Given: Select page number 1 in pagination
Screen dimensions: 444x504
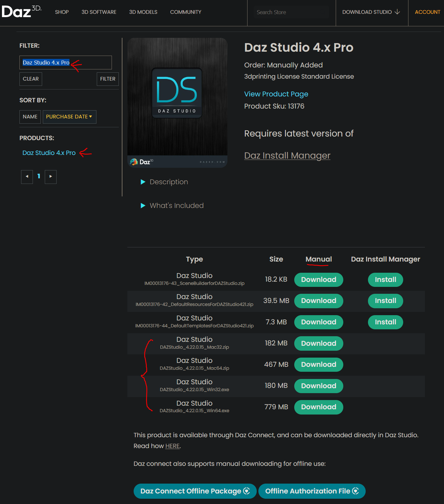Looking at the screenshot, I should click(x=39, y=176).
